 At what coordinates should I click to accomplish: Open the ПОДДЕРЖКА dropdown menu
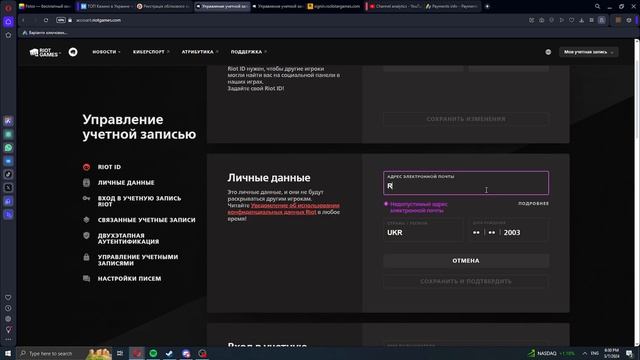[x=249, y=52]
